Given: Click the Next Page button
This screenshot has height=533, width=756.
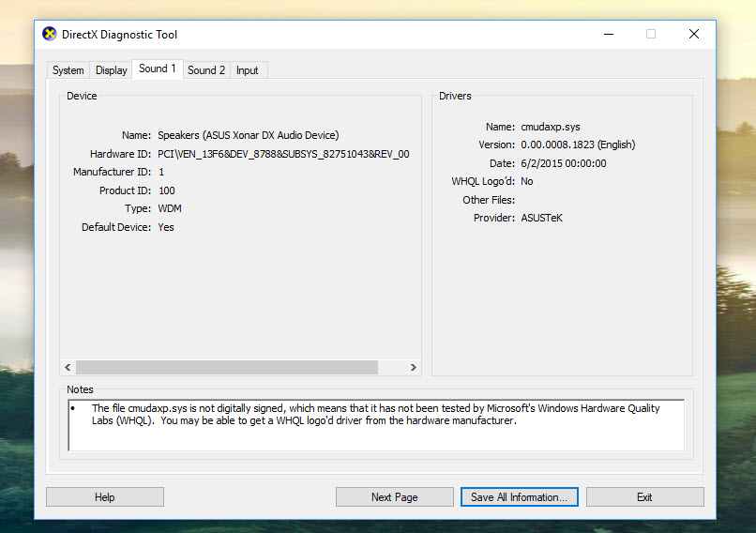Looking at the screenshot, I should coord(394,496).
